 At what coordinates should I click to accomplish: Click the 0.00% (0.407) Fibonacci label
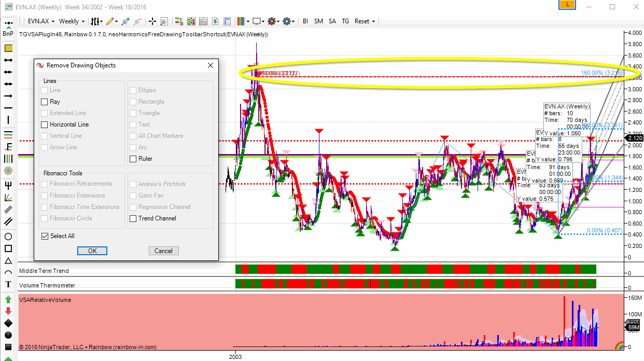click(x=604, y=231)
